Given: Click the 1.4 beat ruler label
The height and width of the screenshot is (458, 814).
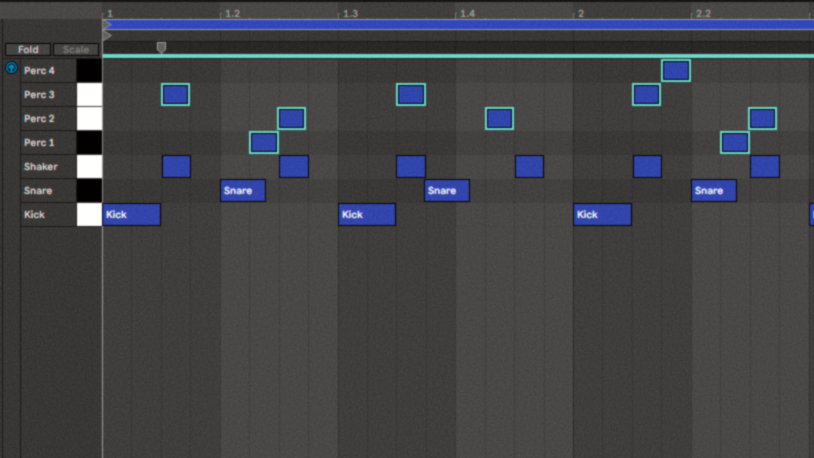Looking at the screenshot, I should (467, 14).
